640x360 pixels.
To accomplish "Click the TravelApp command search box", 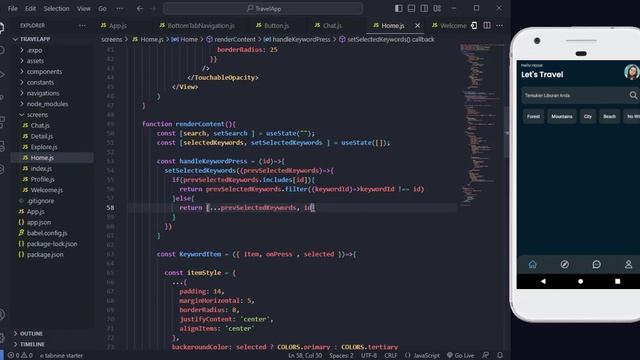I will (263, 8).
